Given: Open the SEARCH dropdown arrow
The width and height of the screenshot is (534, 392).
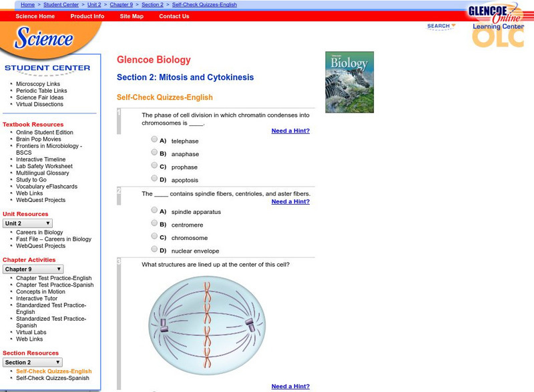Looking at the screenshot, I should [x=453, y=25].
